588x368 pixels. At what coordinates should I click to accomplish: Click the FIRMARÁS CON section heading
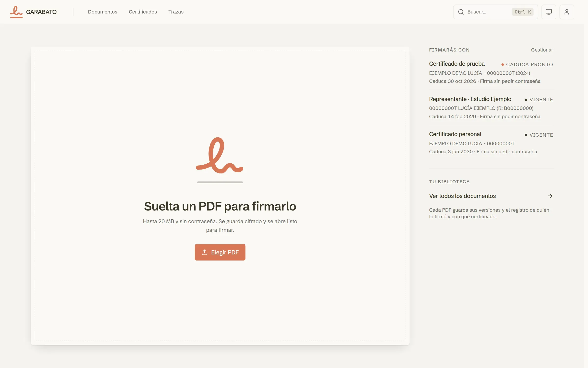pyautogui.click(x=449, y=50)
